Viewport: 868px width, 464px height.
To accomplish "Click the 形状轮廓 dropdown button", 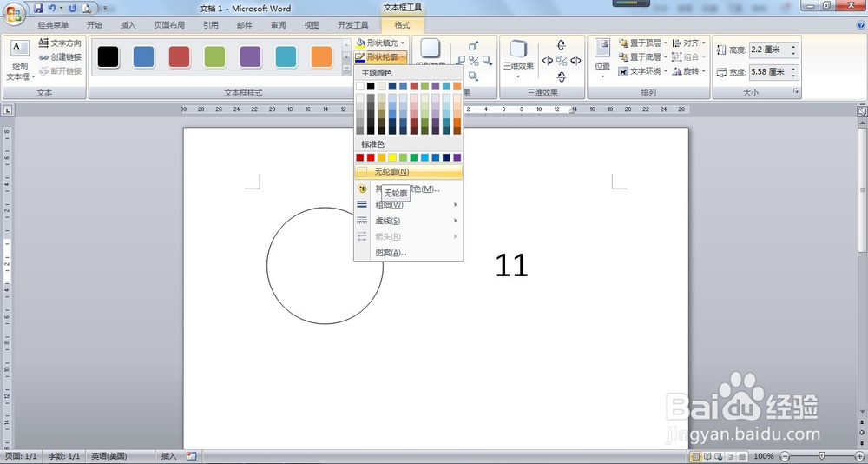I will pos(381,56).
